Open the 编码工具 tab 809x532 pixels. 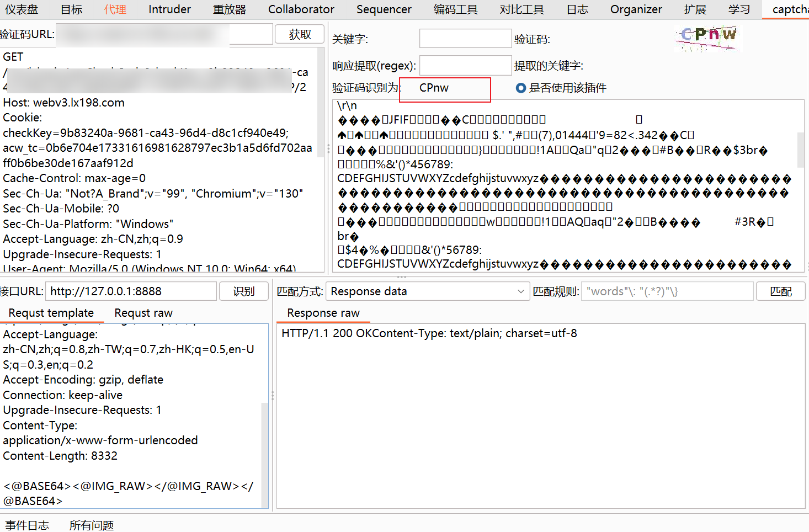(x=455, y=9)
